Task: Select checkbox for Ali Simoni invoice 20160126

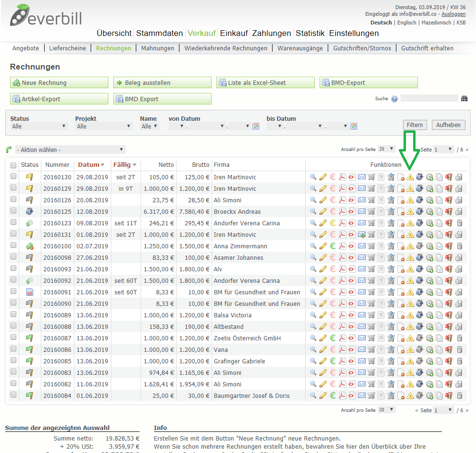Action: (x=13, y=199)
